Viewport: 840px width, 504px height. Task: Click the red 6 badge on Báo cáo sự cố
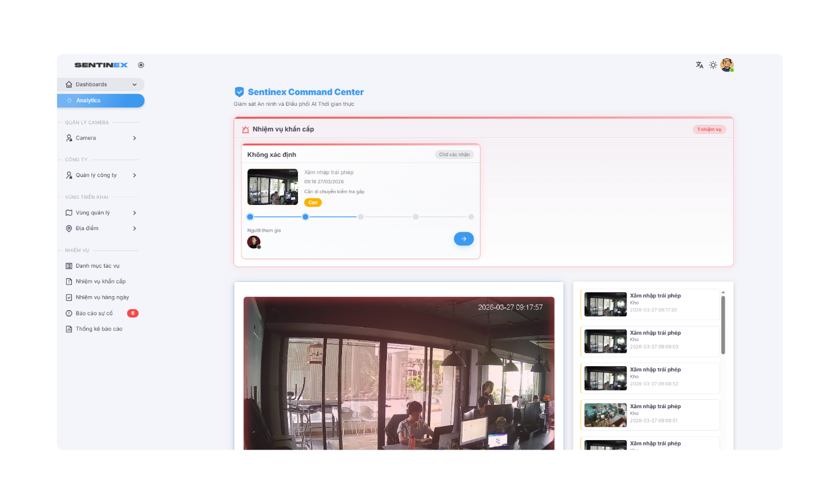click(133, 314)
